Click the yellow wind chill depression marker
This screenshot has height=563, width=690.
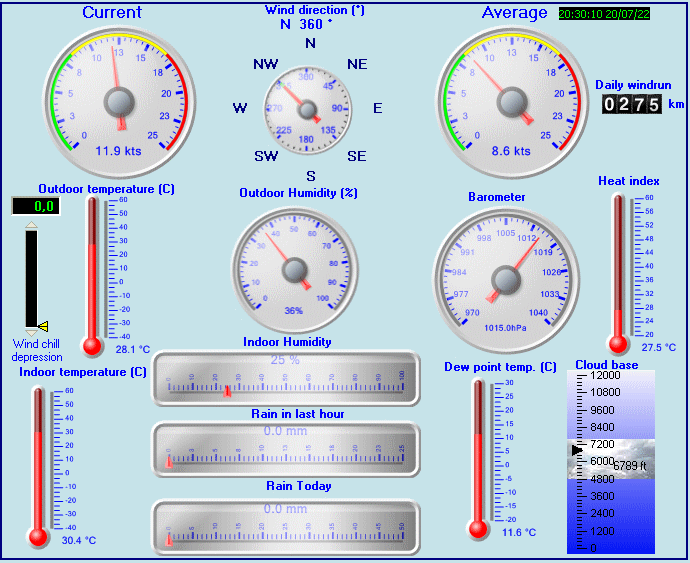(43, 326)
